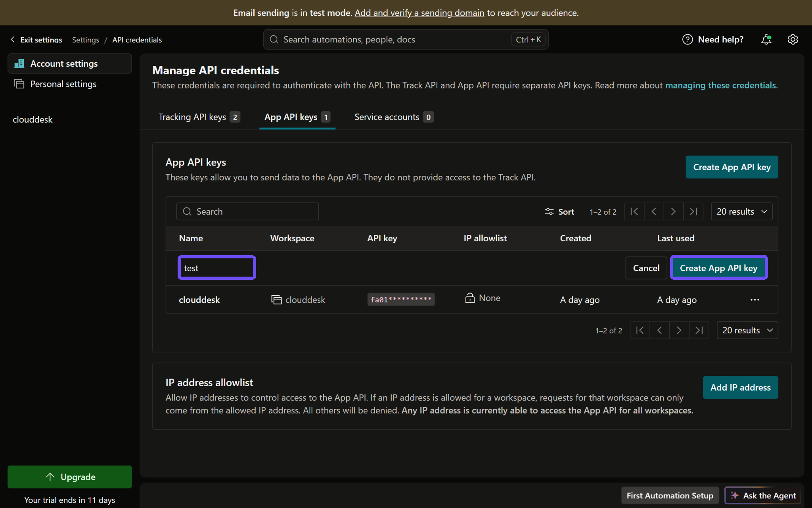Go to first page in top pagination
The image size is (812, 508).
(x=634, y=212)
